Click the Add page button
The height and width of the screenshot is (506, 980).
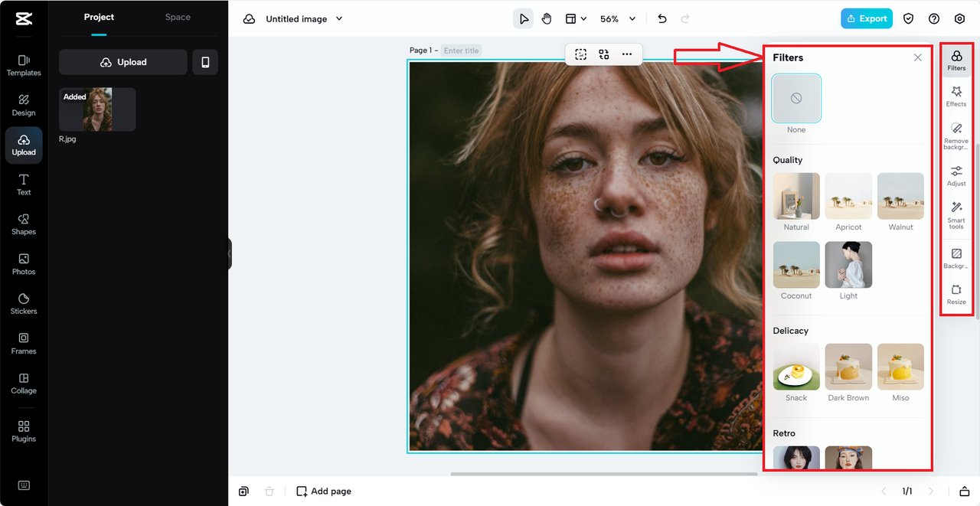point(324,491)
